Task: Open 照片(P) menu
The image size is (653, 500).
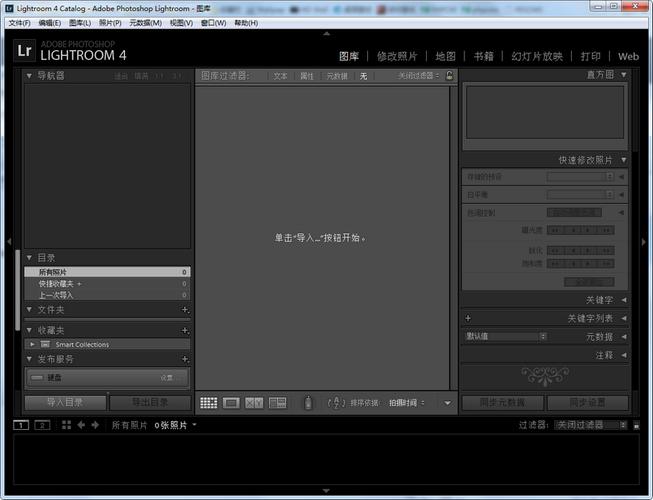Action: point(110,23)
